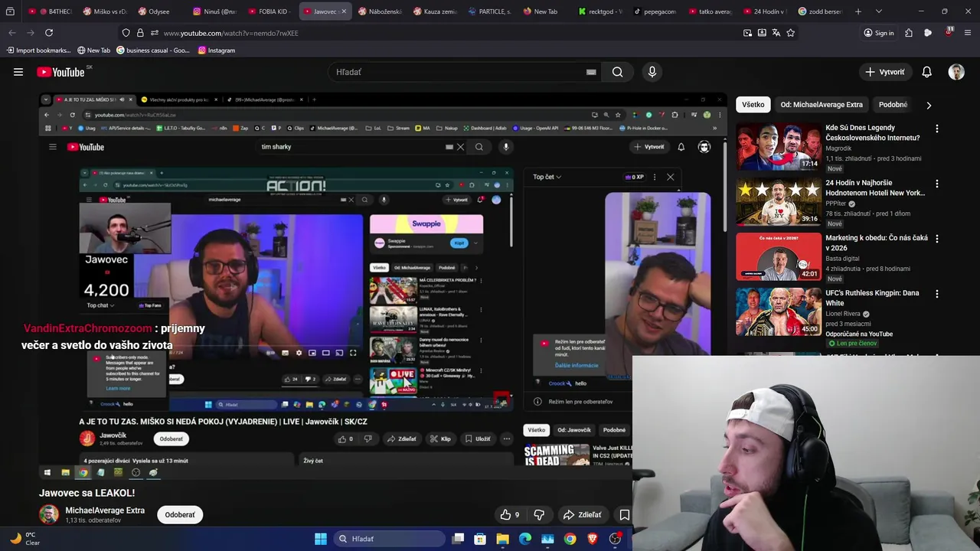
Task: Share the video via Zdieľať
Action: click(583, 514)
